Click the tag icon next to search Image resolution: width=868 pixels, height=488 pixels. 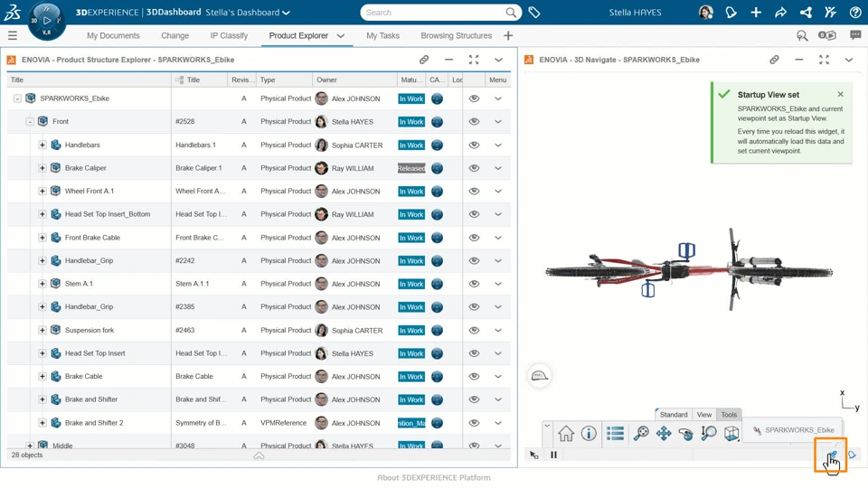coord(534,12)
